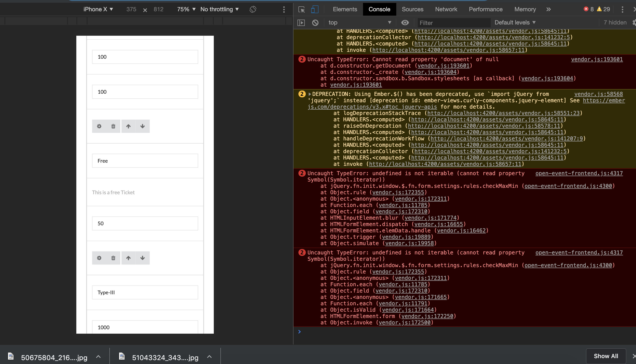Click the trash icon above Free ticket
The width and height of the screenshot is (636, 364).
coord(113,126)
